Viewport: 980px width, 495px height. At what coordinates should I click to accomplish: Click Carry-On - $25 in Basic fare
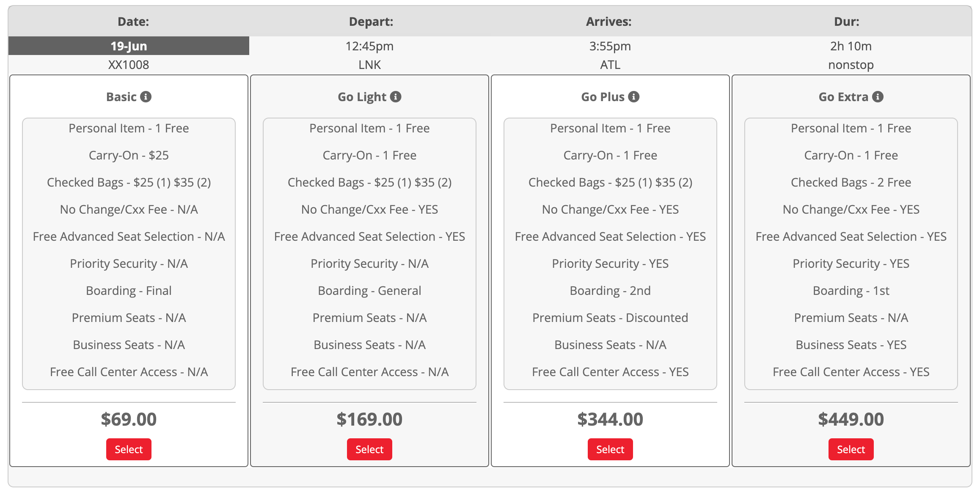129,155
